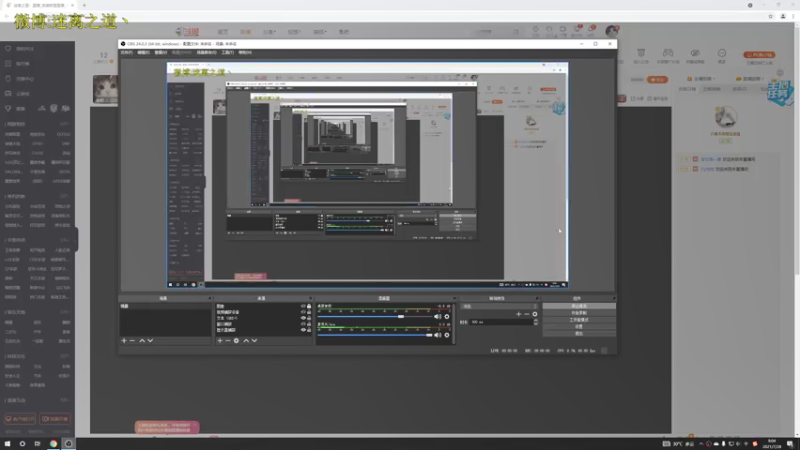Open Mic/Aux gear settings in mixer

tap(447, 335)
